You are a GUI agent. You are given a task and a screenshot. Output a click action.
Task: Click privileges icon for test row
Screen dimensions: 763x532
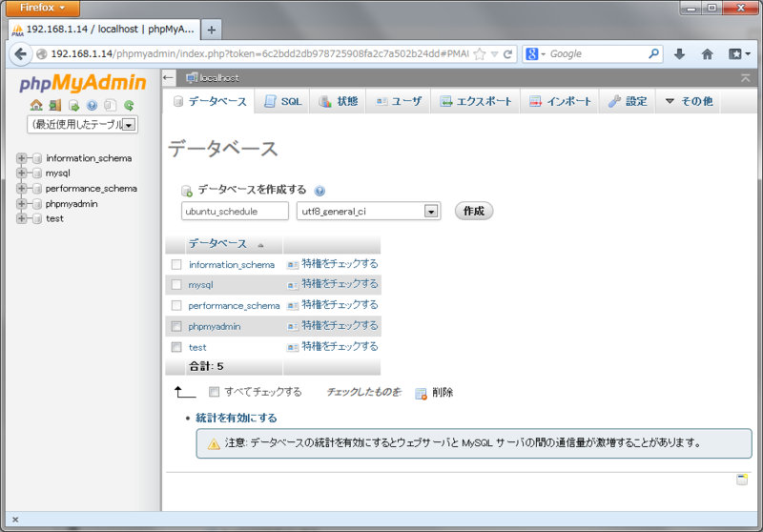[x=293, y=347]
